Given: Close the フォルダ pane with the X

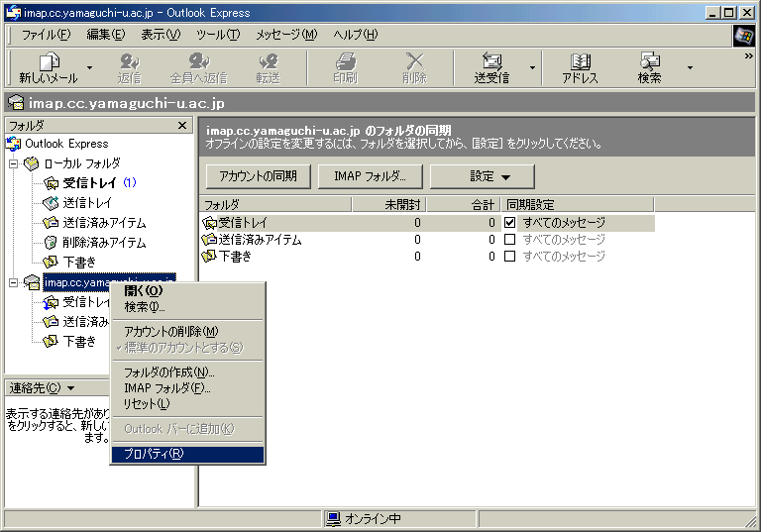Looking at the screenshot, I should point(182,125).
